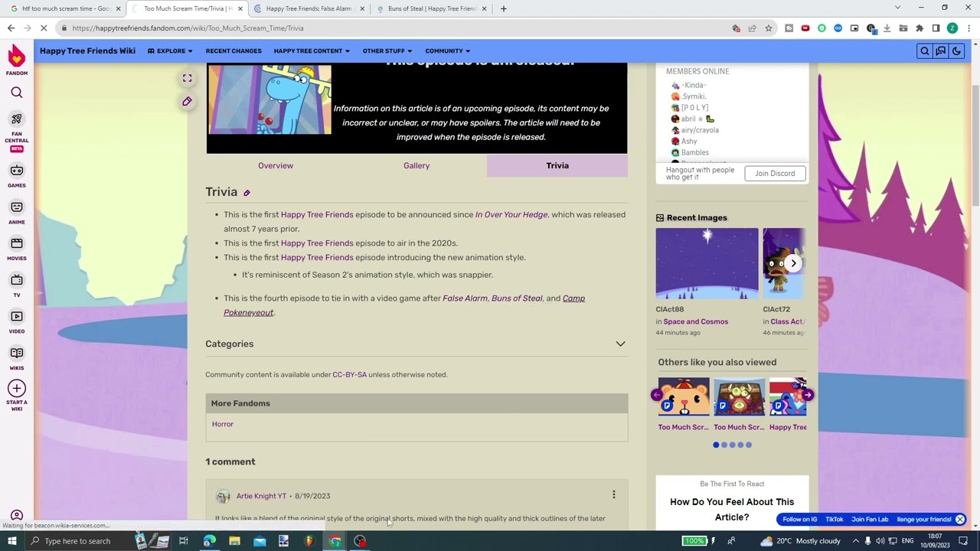Click the Join Discord button
980x551 pixels.
click(x=775, y=174)
